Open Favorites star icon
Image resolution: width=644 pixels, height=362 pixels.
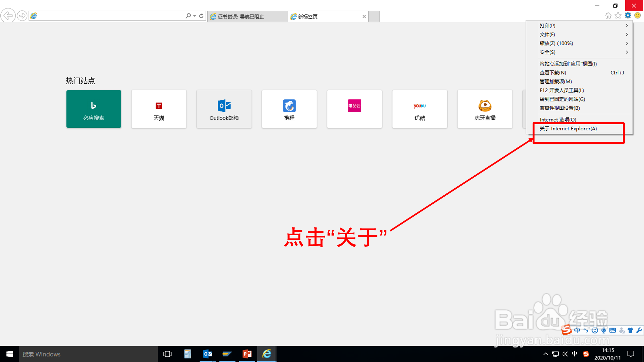coord(618,15)
